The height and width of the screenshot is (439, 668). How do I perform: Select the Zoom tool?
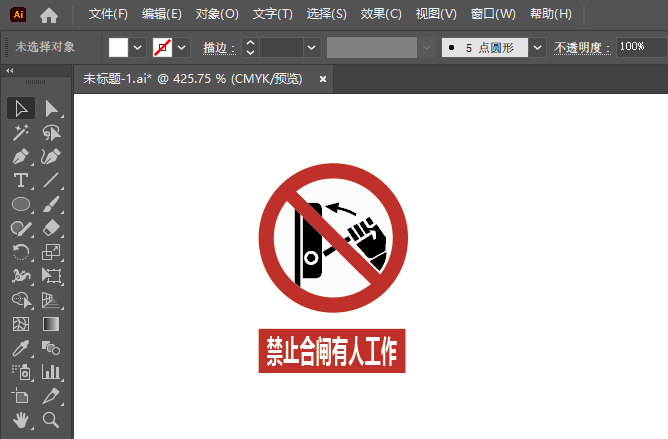tap(51, 420)
